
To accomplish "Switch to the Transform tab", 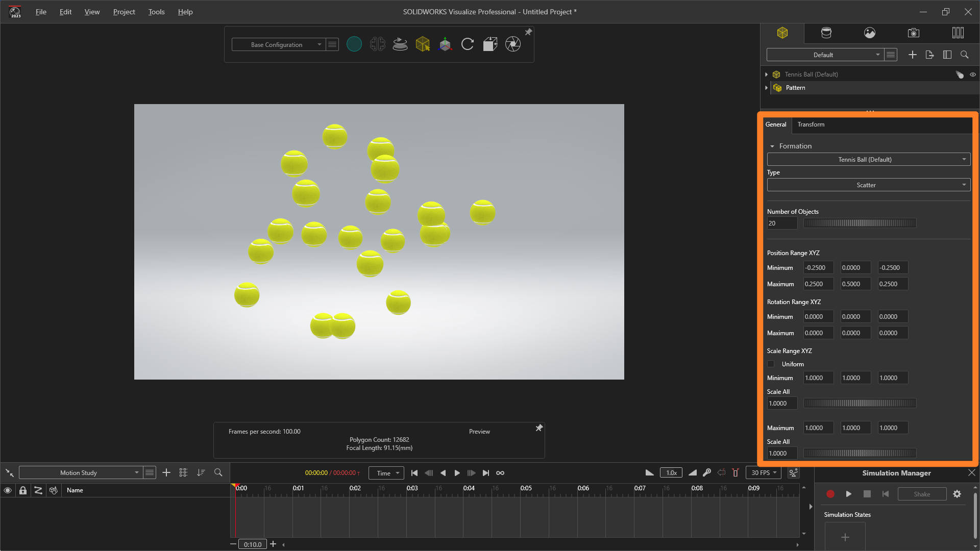I will click(x=811, y=124).
